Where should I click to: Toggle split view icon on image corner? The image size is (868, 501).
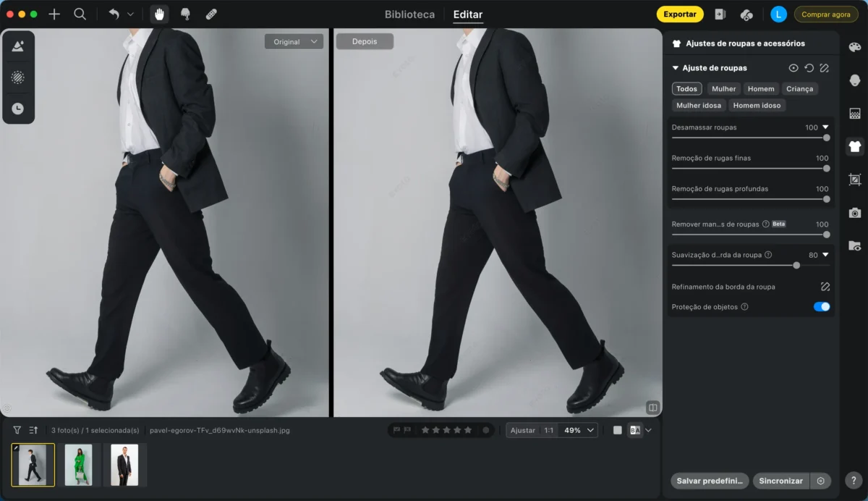tap(652, 408)
